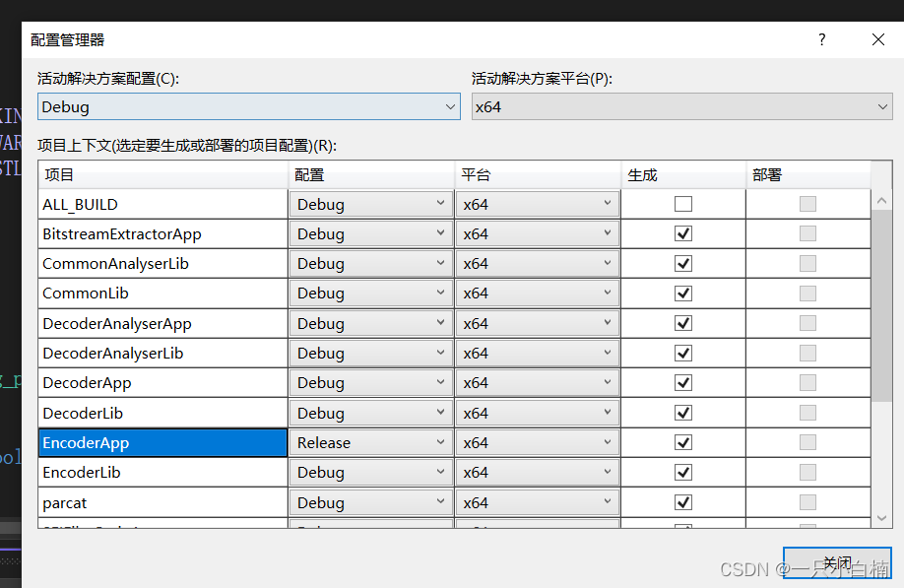Image resolution: width=904 pixels, height=588 pixels.
Task: Click the 关闭 button
Action: click(837, 562)
